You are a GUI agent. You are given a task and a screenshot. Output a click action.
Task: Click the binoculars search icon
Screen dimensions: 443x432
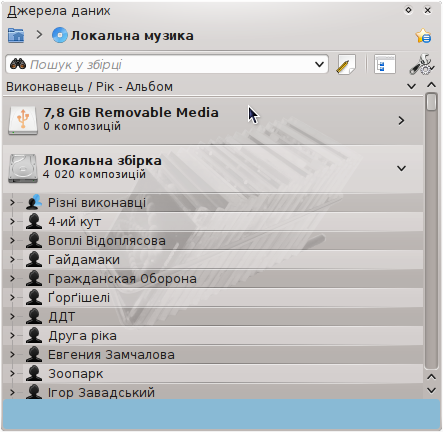pos(18,64)
